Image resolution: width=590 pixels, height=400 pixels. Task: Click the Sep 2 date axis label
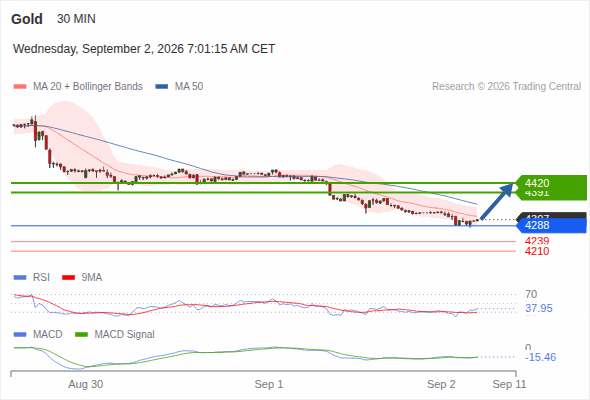441,384
